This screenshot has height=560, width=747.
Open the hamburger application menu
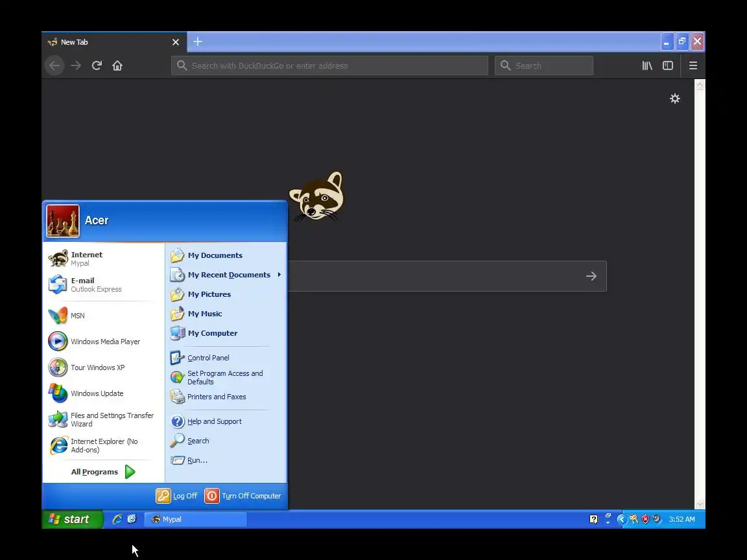coord(693,65)
